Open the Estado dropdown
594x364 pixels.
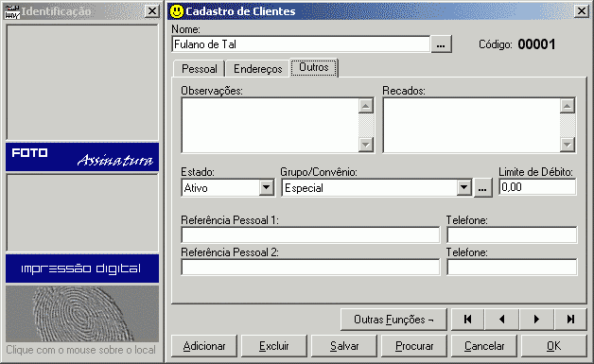(x=267, y=188)
